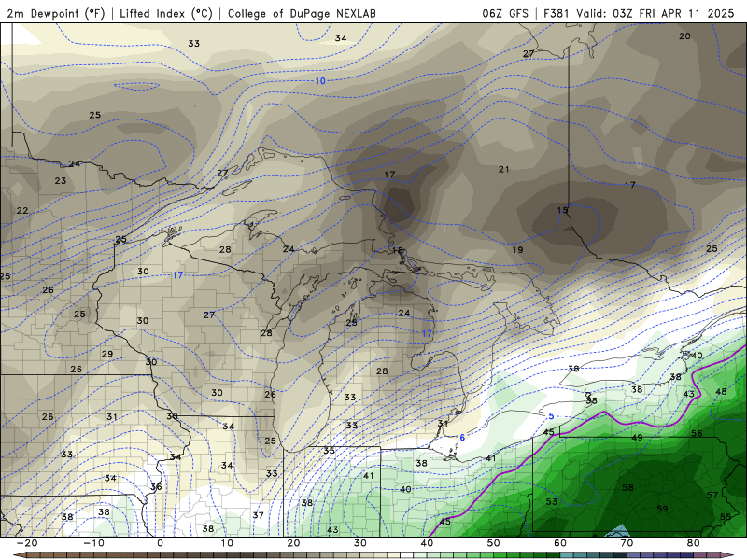Click the "57" dewpoint value
This screenshot has width=747, height=560.
click(x=712, y=496)
